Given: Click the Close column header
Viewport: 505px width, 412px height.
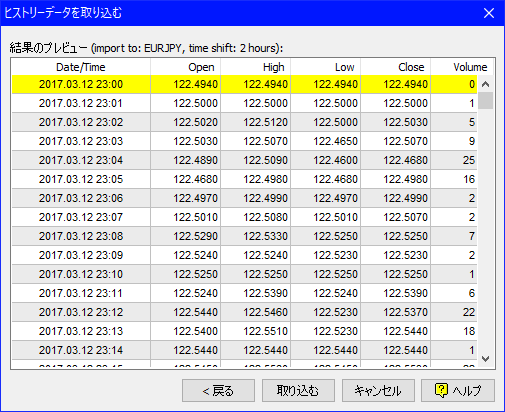Looking at the screenshot, I should tap(395, 67).
